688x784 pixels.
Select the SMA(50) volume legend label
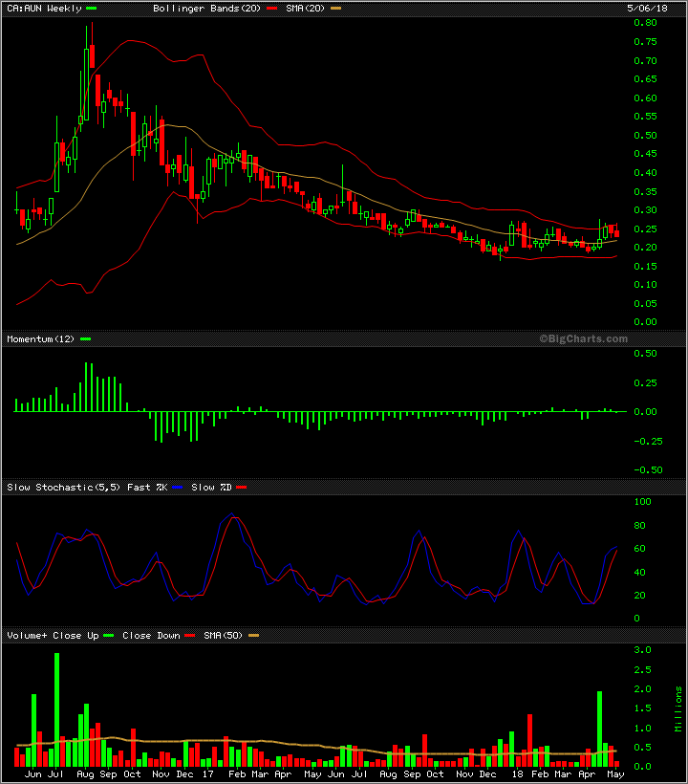click(x=223, y=636)
